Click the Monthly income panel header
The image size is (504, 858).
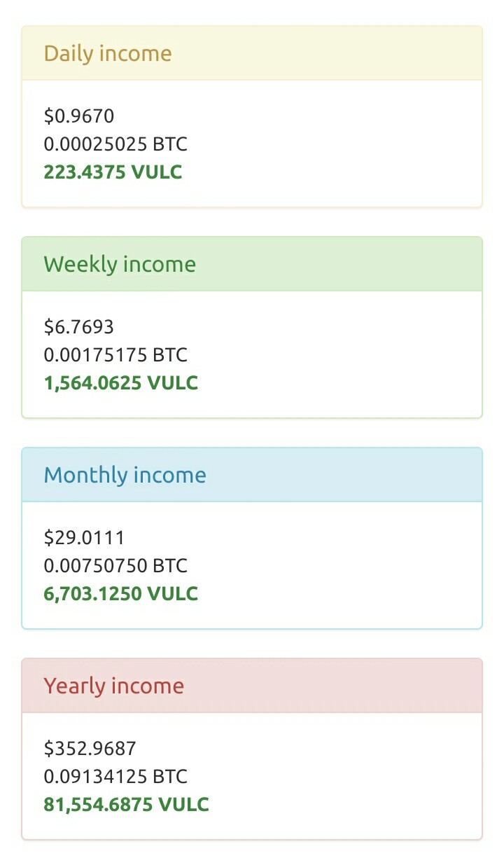pyautogui.click(x=252, y=475)
